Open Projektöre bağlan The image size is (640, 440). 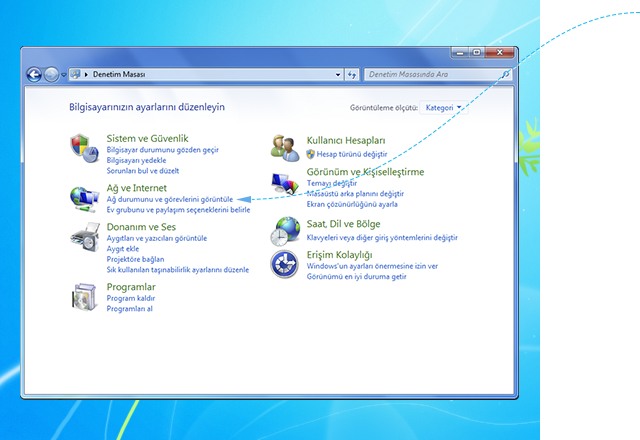(136, 259)
